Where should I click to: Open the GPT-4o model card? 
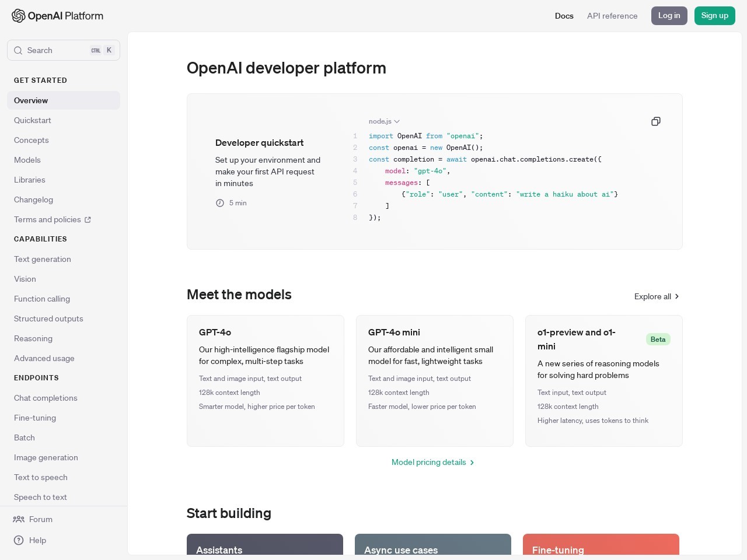pyautogui.click(x=266, y=381)
